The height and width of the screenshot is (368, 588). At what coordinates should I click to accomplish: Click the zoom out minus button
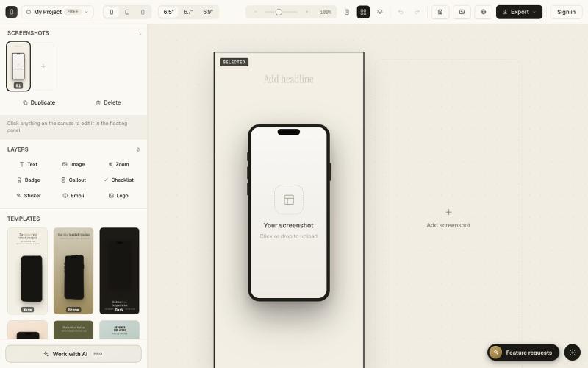[255, 12]
